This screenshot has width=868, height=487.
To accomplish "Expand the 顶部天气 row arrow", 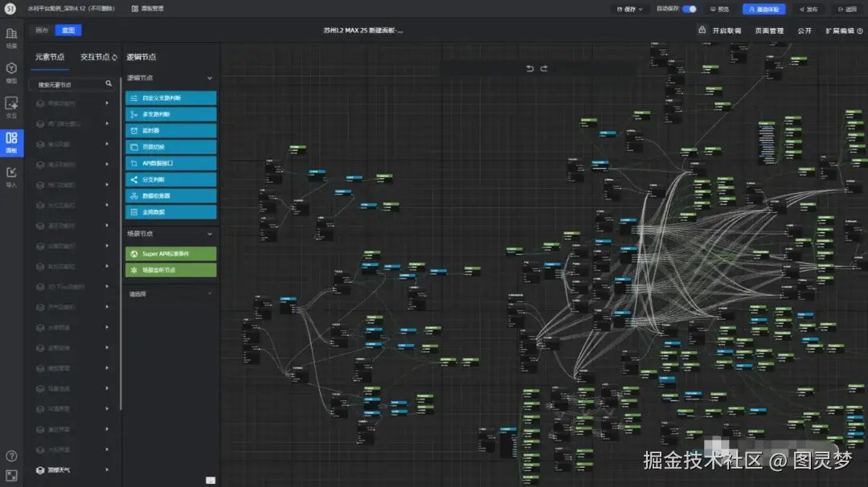I will 107,470.
